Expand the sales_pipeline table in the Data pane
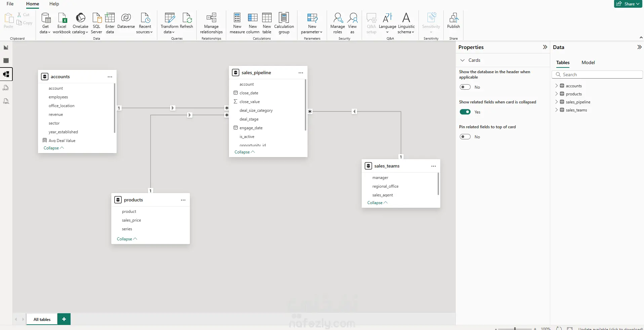The image size is (644, 330). [x=557, y=102]
